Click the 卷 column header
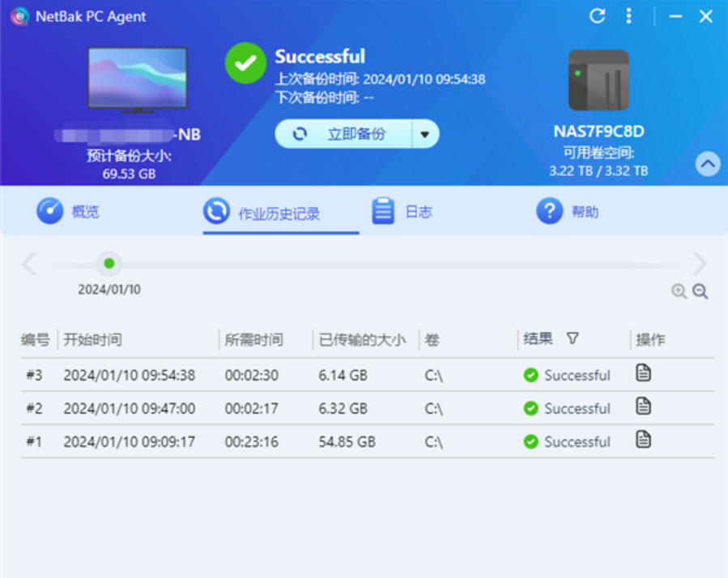This screenshot has height=578, width=728. pos(432,339)
